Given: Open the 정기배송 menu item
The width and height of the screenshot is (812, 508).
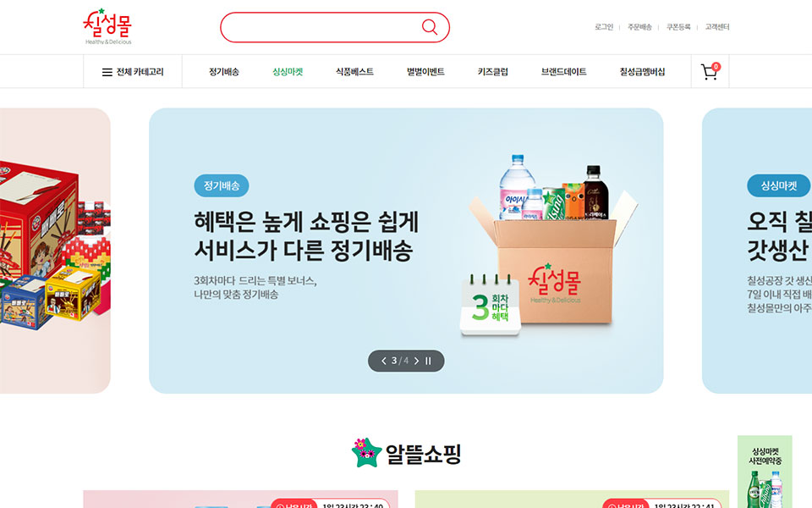Looking at the screenshot, I should click(x=223, y=71).
